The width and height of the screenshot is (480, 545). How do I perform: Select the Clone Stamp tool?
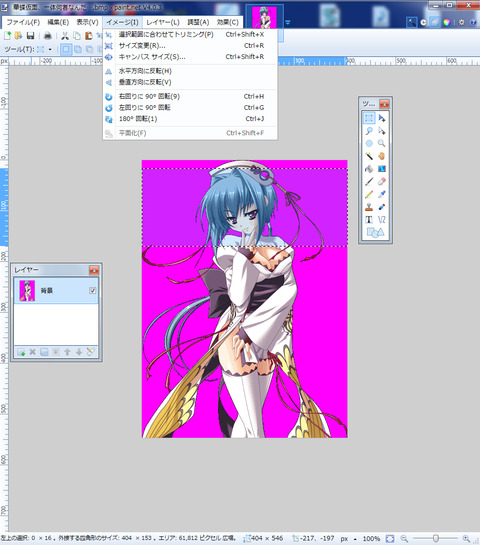369,207
